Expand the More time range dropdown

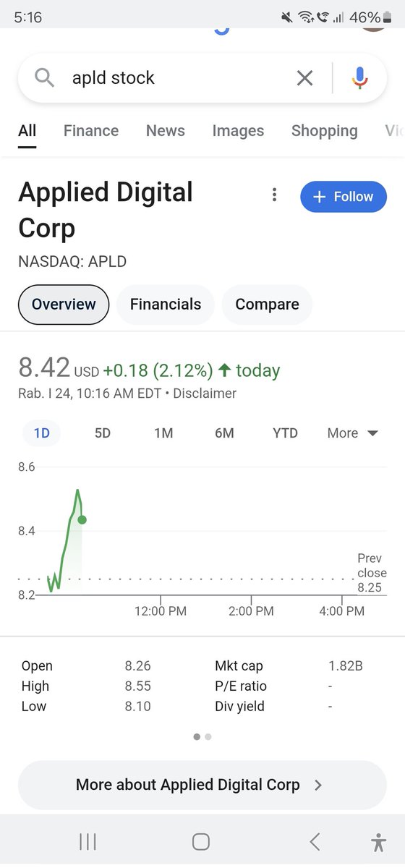353,433
